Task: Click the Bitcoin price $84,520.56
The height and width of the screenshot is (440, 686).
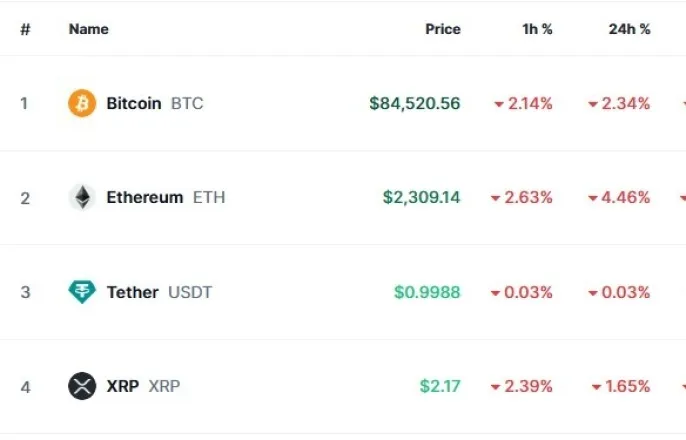Action: coord(415,103)
